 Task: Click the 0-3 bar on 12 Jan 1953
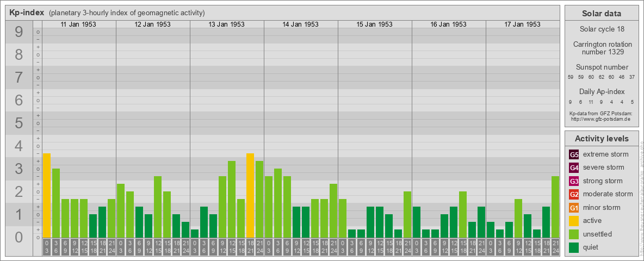point(121,210)
